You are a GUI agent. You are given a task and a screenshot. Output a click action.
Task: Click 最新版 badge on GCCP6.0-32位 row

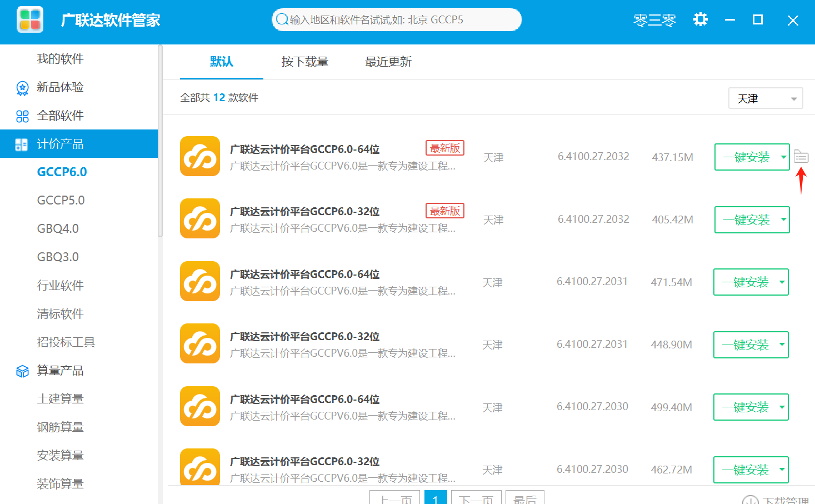tap(445, 211)
